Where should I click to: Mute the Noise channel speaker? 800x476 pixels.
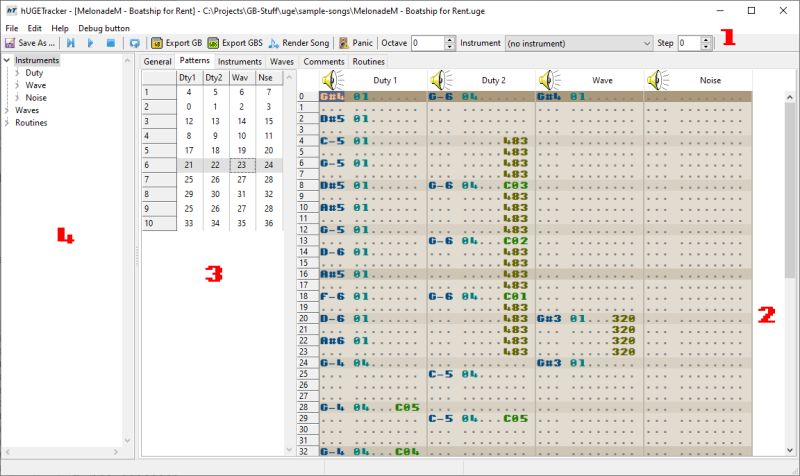coord(658,80)
